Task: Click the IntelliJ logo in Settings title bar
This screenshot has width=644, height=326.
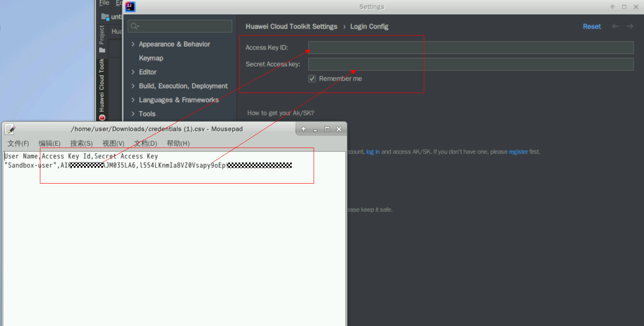Action: (x=130, y=7)
